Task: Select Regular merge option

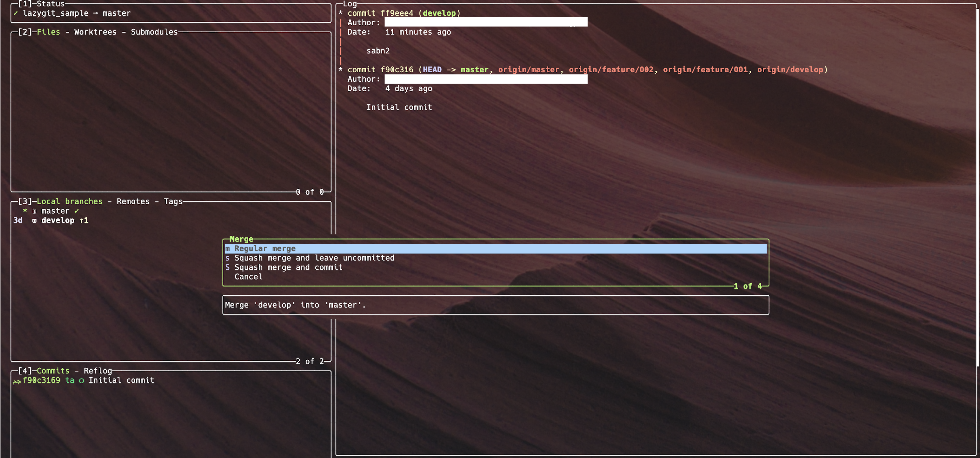Action: click(x=265, y=249)
